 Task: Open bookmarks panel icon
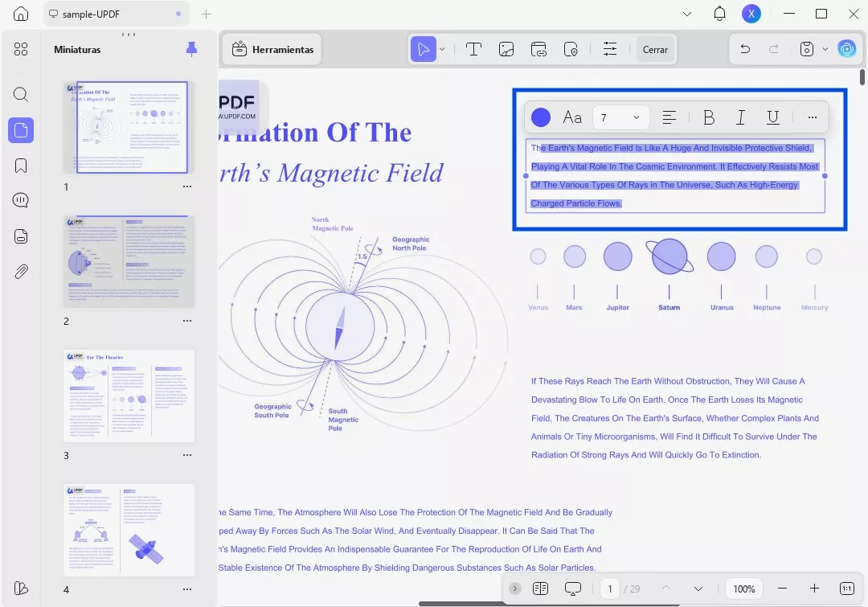coord(20,166)
